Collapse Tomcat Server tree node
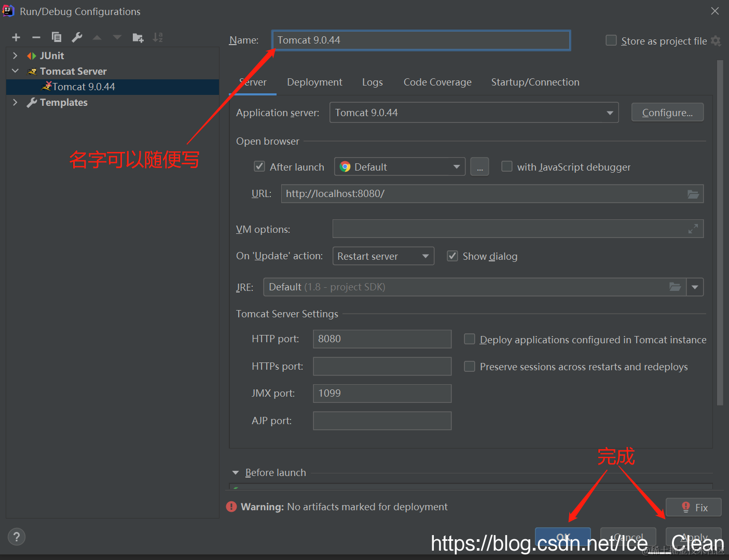 tap(15, 71)
